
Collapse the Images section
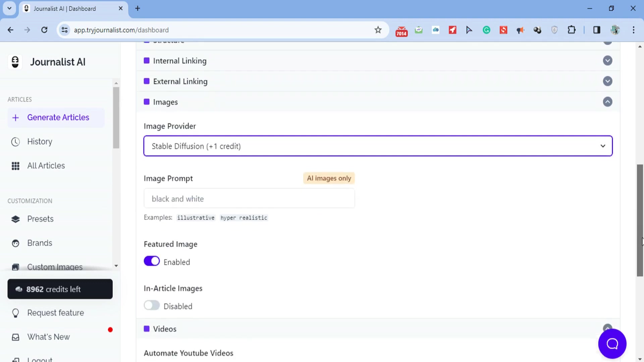tap(607, 102)
